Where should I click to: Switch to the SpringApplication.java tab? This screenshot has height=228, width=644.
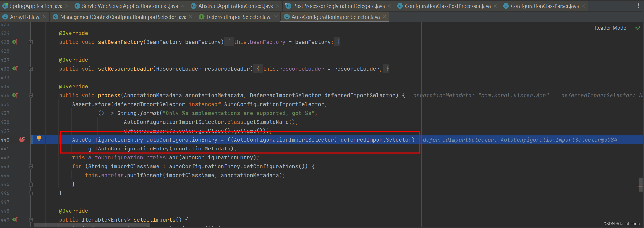36,6
